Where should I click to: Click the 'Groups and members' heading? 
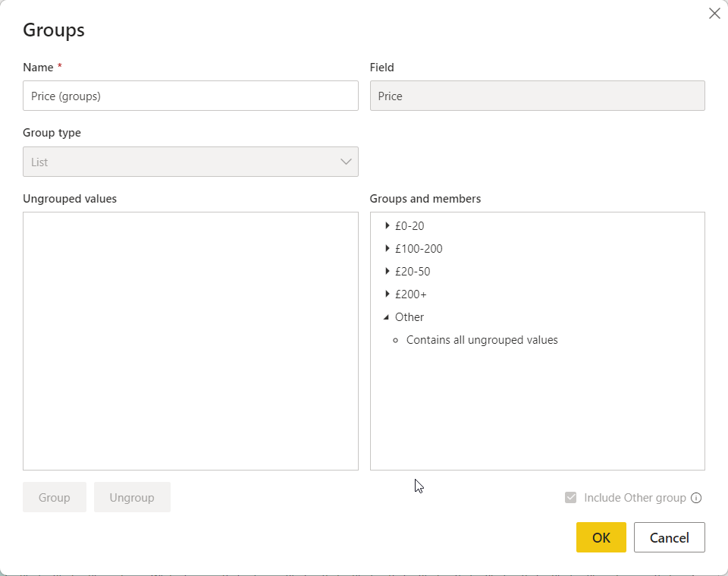(x=425, y=199)
